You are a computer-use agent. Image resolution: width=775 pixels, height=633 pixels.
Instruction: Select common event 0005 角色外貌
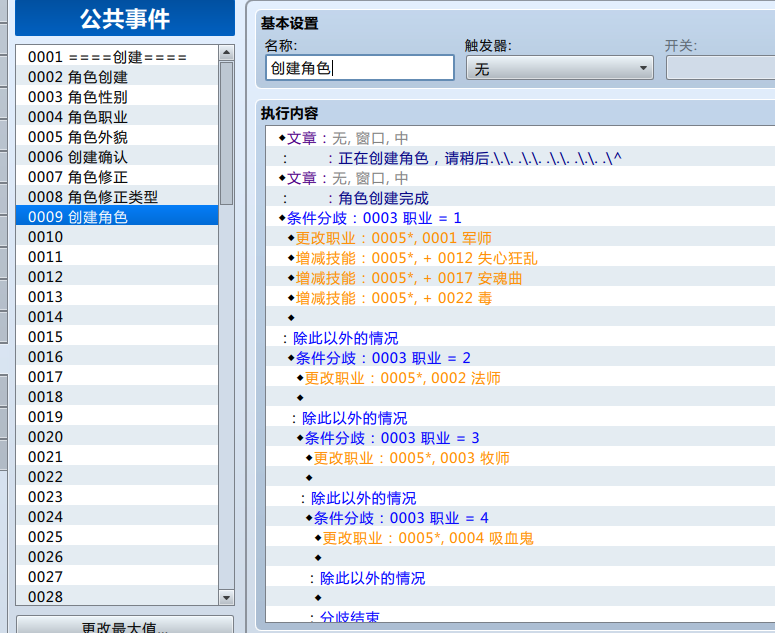tap(117, 137)
